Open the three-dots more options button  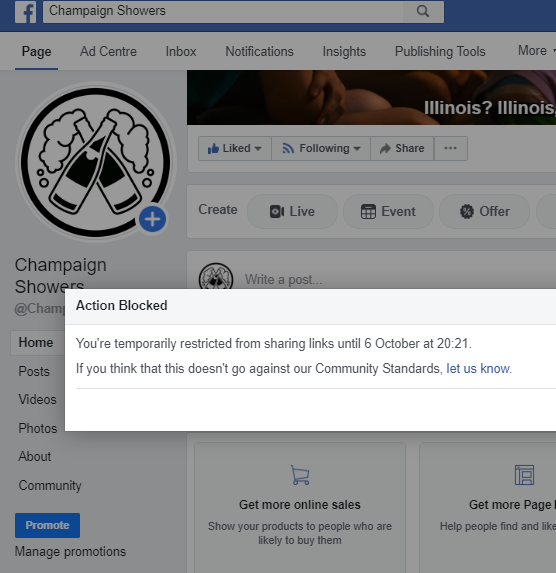coord(450,148)
